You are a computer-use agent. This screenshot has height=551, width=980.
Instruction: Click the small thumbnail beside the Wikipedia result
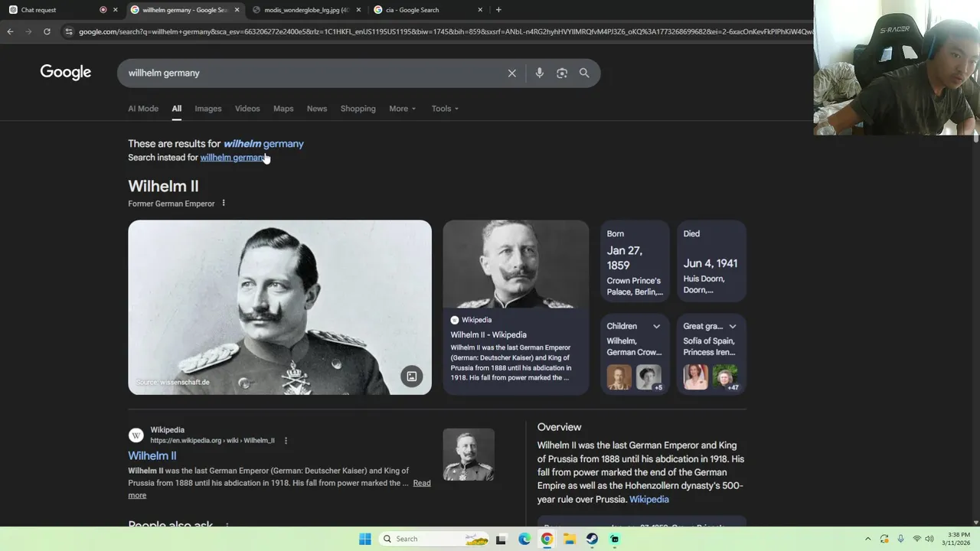(x=469, y=455)
